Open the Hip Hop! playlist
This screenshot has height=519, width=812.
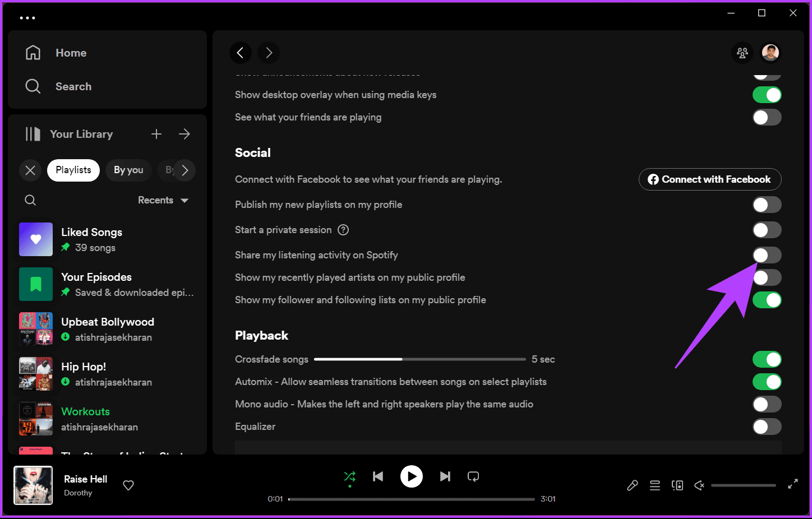(107, 374)
